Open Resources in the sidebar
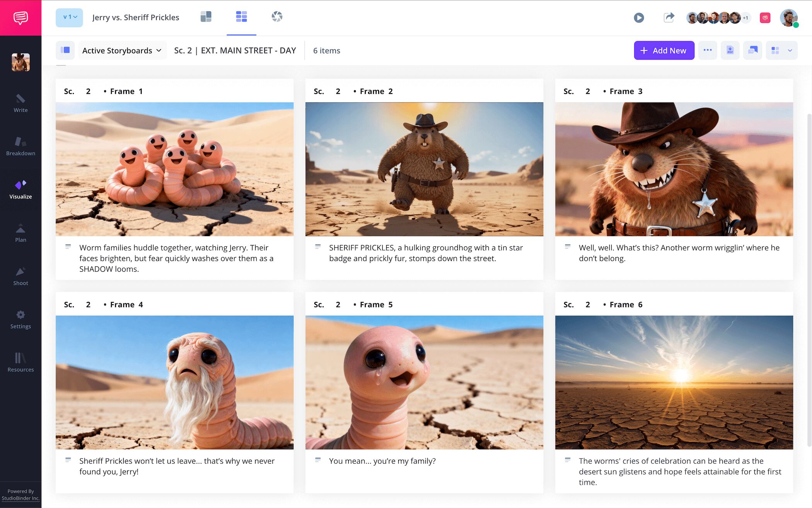 coord(20,363)
